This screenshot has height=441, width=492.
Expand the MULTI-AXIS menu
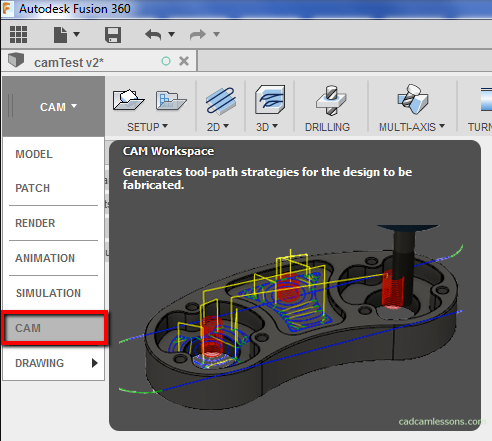(x=412, y=127)
